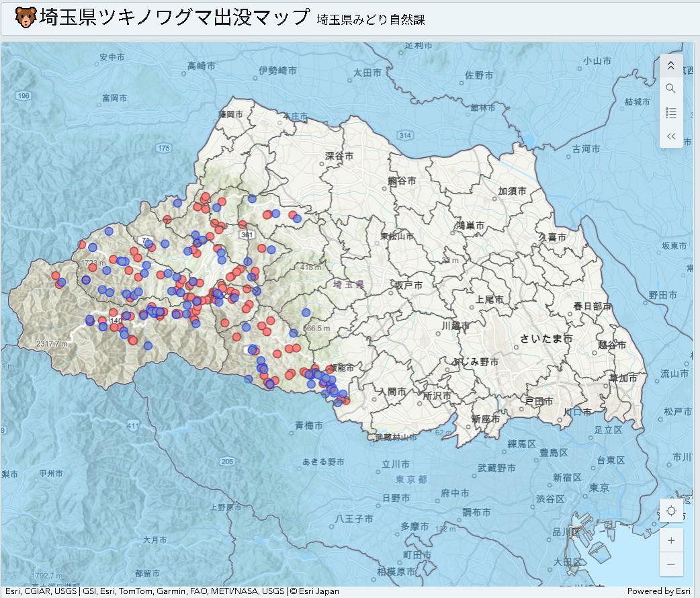Collapse the map tools with the double up chevron

(x=670, y=66)
